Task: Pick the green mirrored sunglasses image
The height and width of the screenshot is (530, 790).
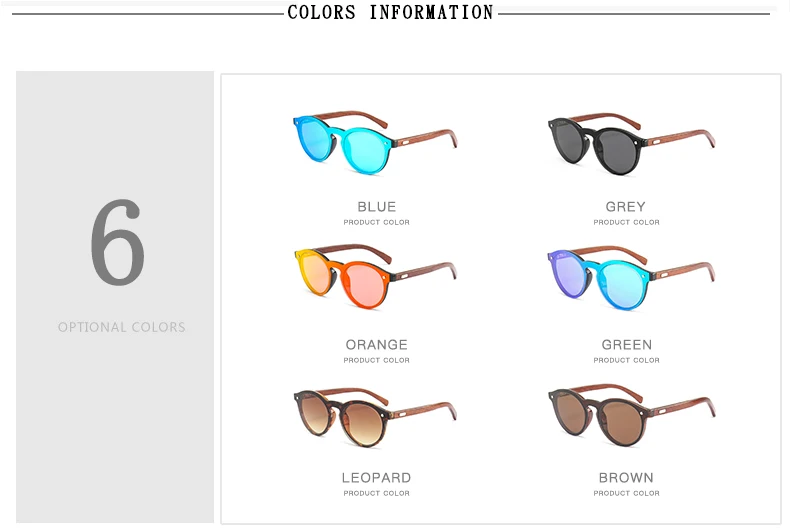Action: 631,278
